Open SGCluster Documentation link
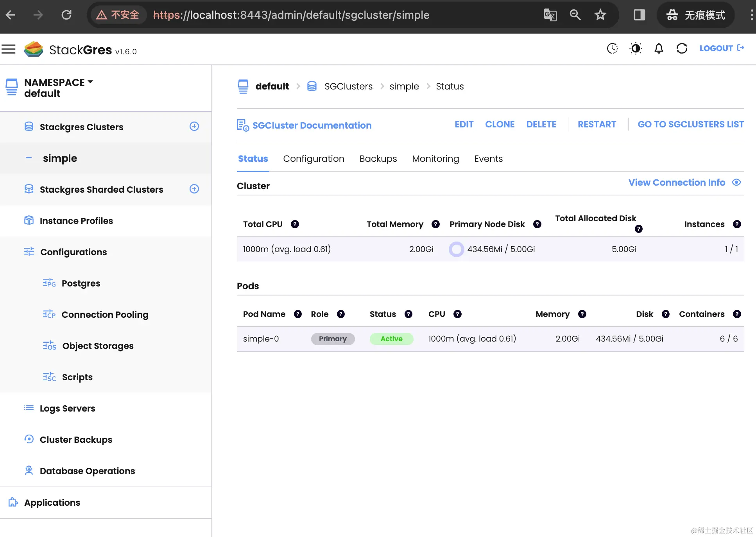Viewport: 756px width, 537px height. (x=312, y=125)
